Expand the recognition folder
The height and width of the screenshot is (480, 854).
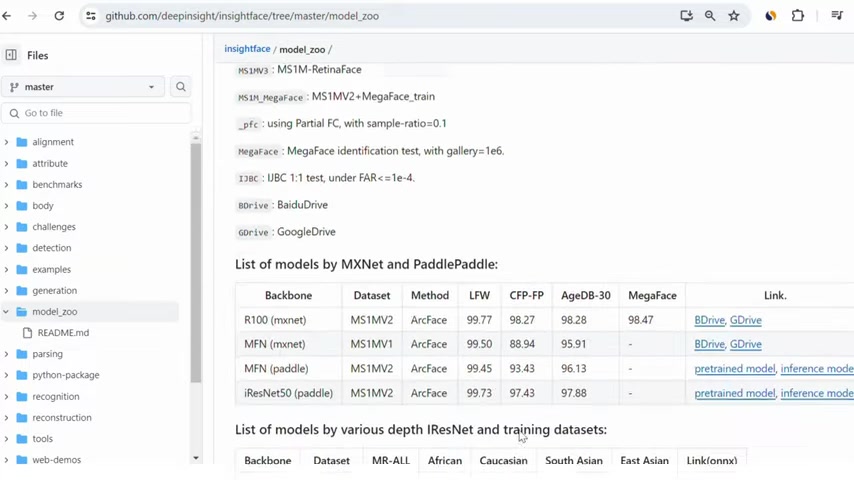7,397
